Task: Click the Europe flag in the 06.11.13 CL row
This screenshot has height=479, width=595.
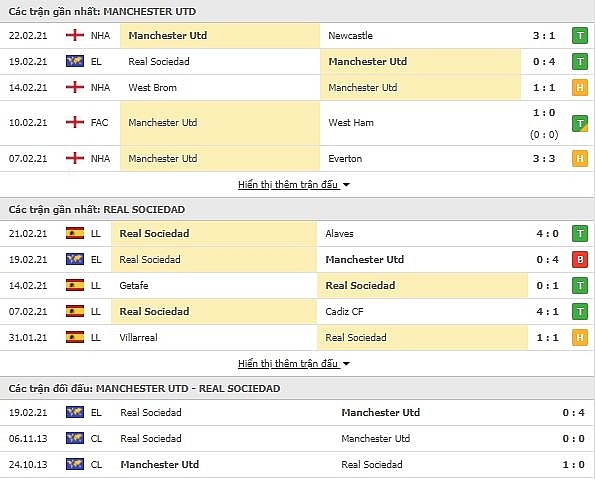Action: pos(75,438)
